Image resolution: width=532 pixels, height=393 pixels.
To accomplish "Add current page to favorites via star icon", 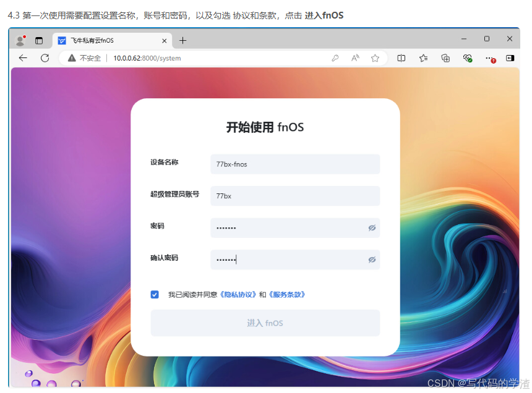I will [x=375, y=57].
